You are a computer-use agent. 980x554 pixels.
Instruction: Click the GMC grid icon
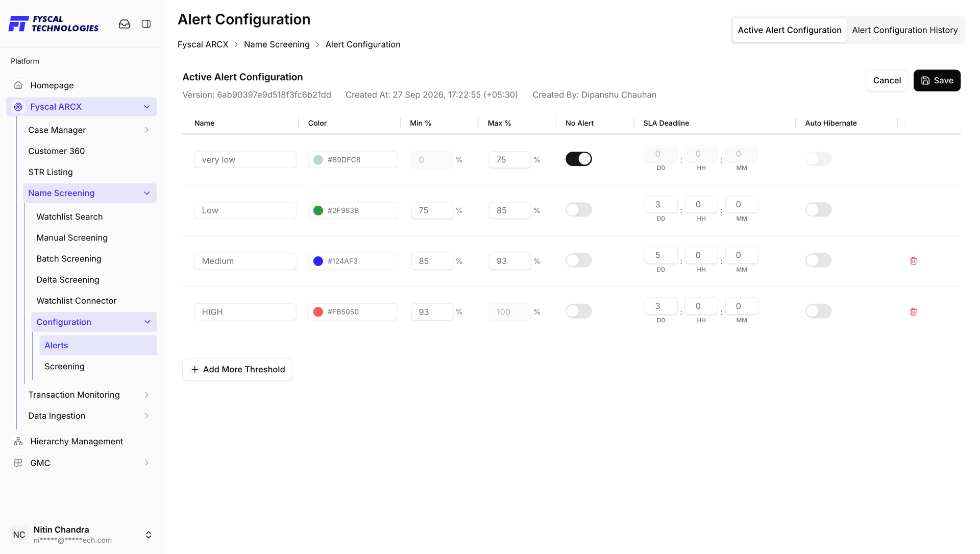[18, 463]
